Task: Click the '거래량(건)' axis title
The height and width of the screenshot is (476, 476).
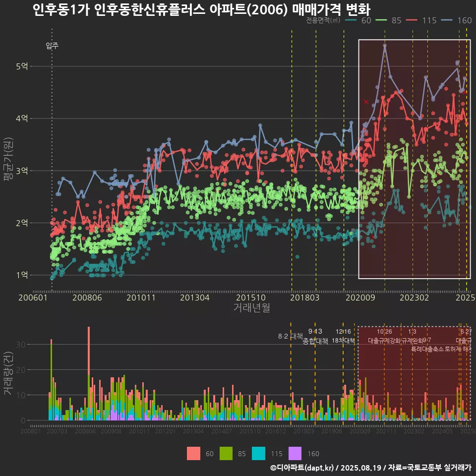Action: pyautogui.click(x=8, y=373)
